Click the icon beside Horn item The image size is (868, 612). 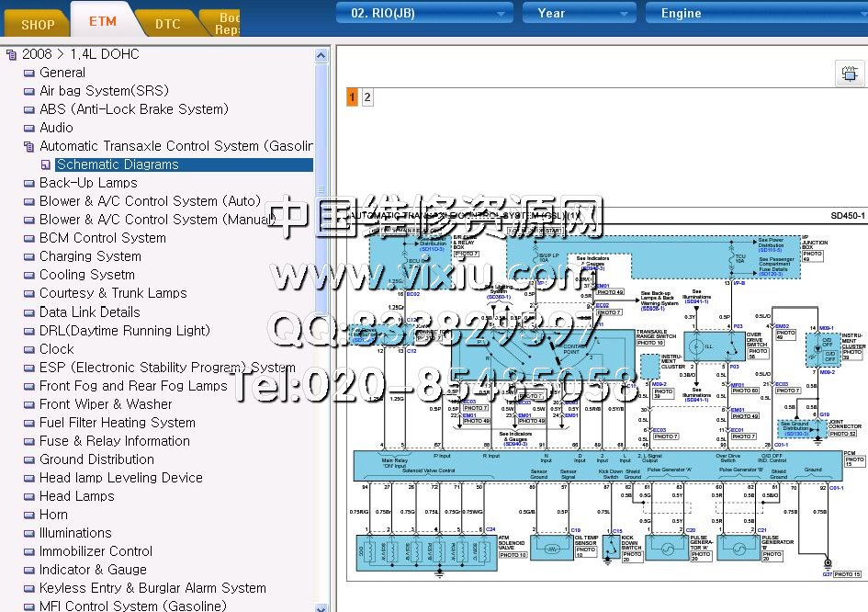[x=28, y=515]
